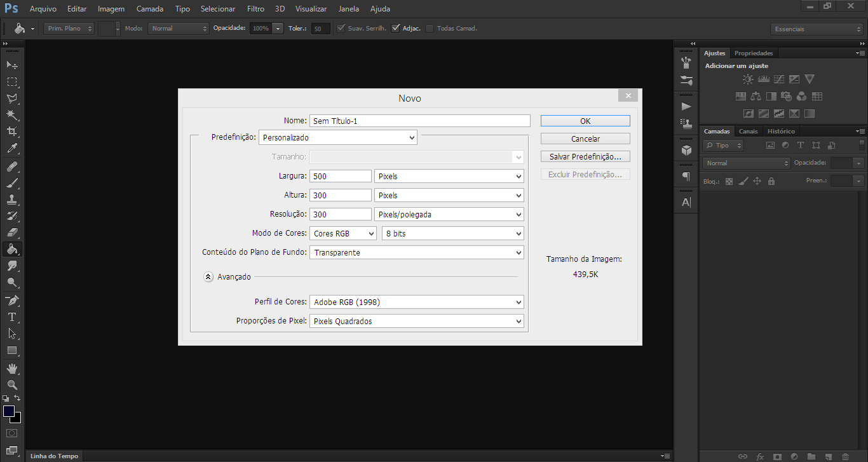
Task: Add a Color Balance adjustment
Action: tap(756, 97)
